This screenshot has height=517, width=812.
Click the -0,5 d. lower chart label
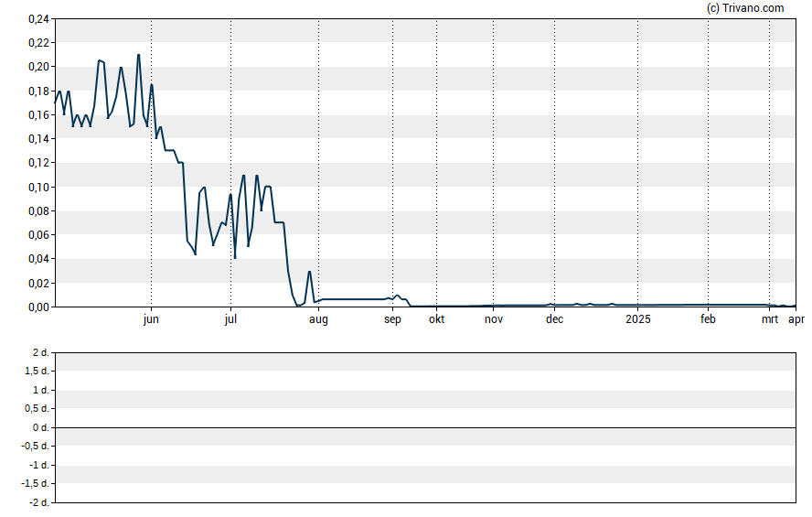(36, 447)
